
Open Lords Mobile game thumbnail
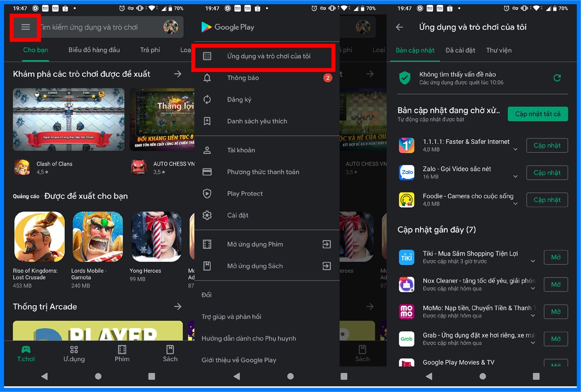[98, 237]
